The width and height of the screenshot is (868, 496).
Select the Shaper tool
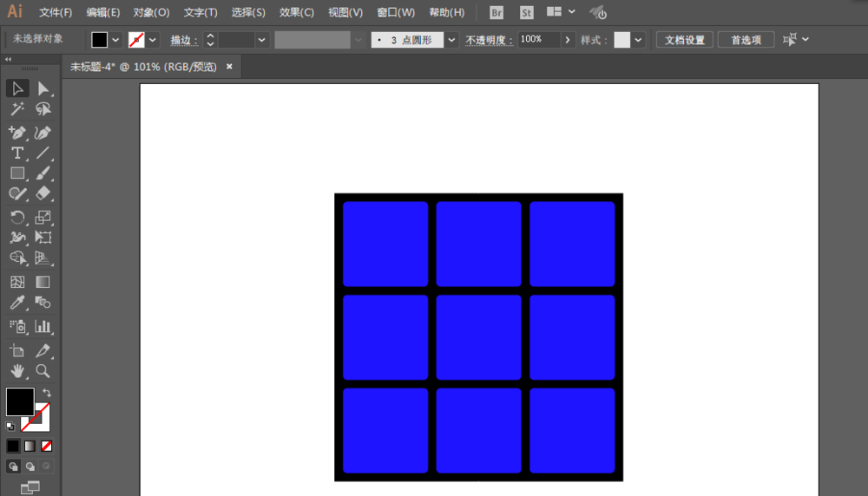17,193
